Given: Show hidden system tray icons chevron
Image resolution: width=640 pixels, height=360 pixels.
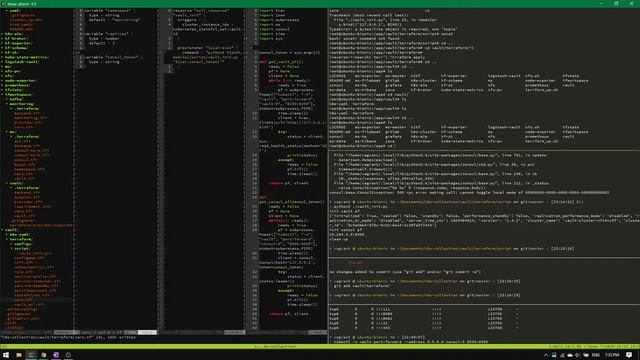Looking at the screenshot, I should tap(546, 355).
